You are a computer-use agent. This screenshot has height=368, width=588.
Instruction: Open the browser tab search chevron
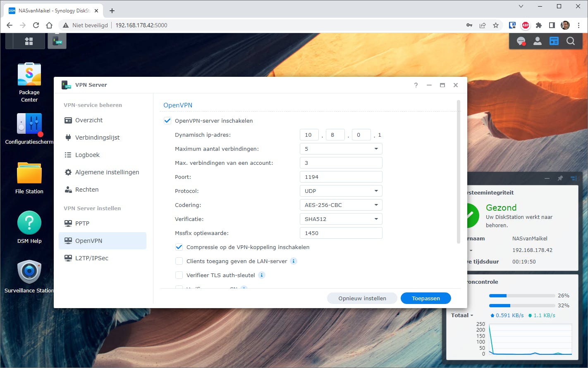coord(521,6)
